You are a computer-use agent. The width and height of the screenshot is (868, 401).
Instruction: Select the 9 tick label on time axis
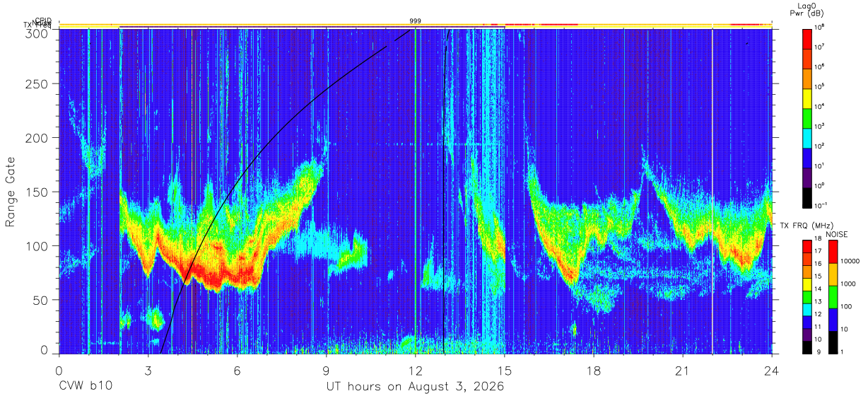pos(327,371)
